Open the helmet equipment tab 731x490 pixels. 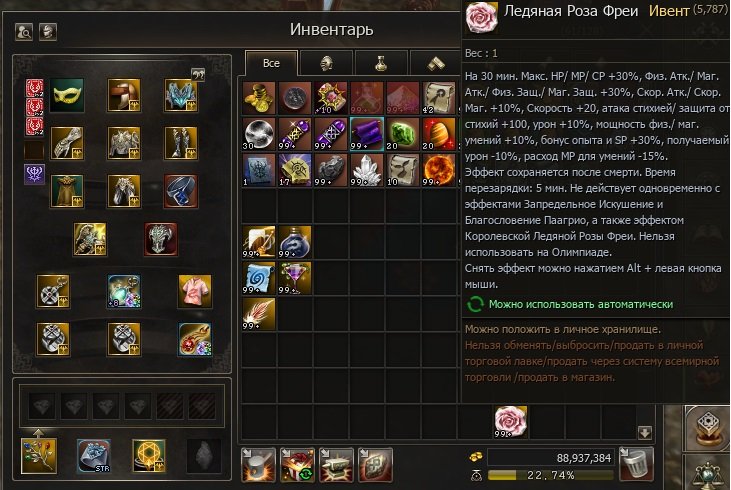pos(326,63)
